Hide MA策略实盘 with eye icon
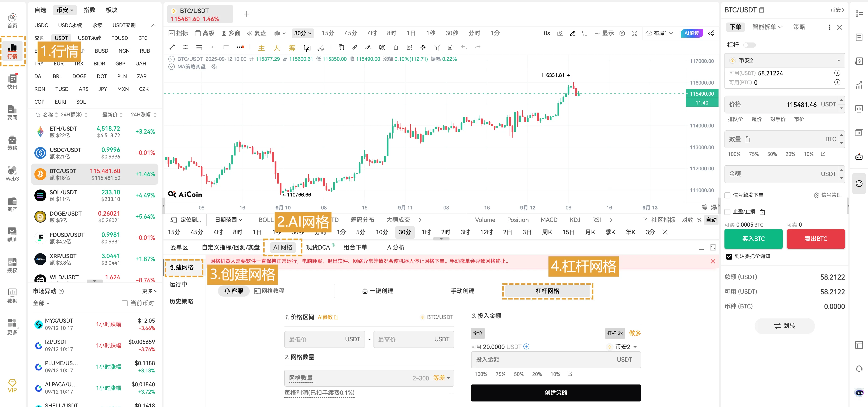This screenshot has height=407, width=868. click(214, 67)
